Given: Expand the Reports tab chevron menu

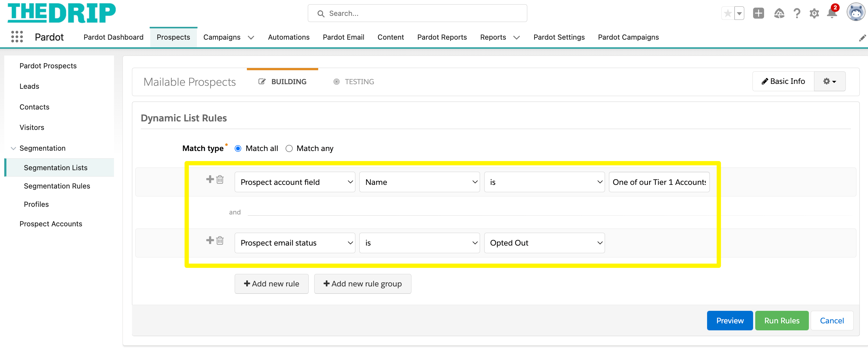Looking at the screenshot, I should tap(517, 38).
